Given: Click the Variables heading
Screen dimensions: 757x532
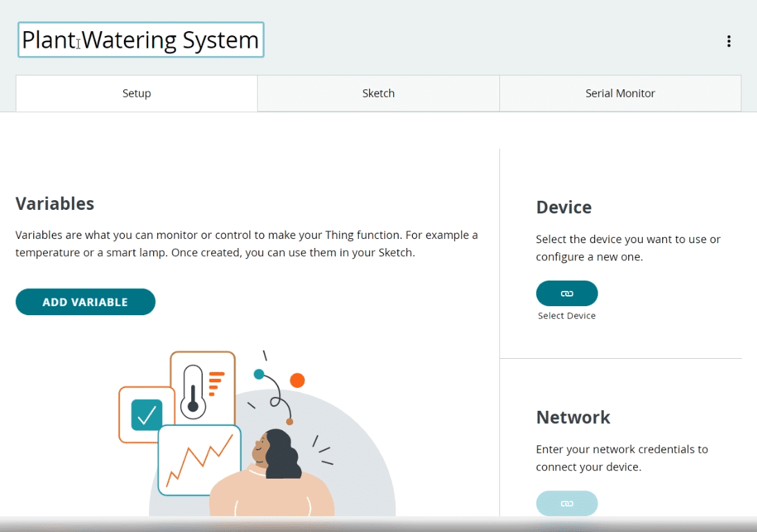Looking at the screenshot, I should [x=55, y=204].
